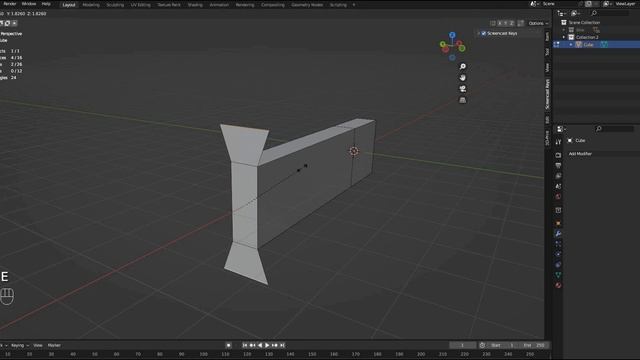Click the pan hand icon in viewport
Image resolution: width=640 pixels, height=360 pixels.
click(462, 78)
